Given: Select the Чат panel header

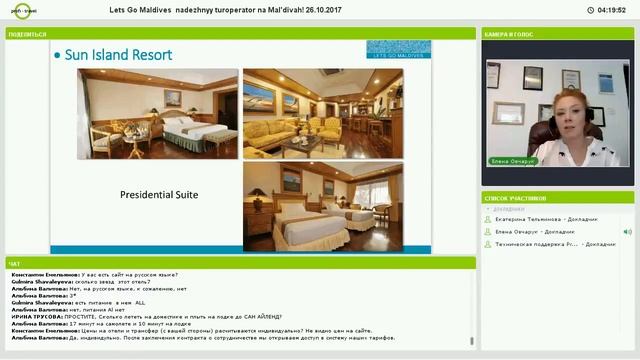Looking at the screenshot, I should (x=240, y=264).
